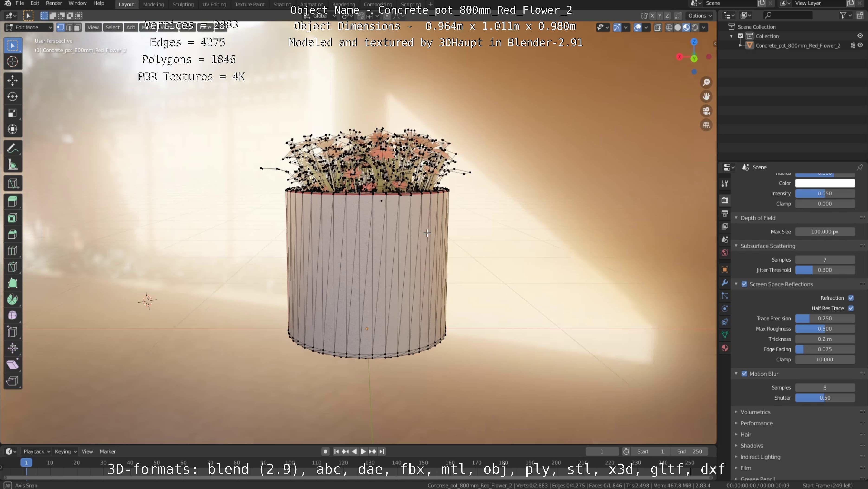
Task: Click the viewport pan hand icon
Action: click(706, 97)
